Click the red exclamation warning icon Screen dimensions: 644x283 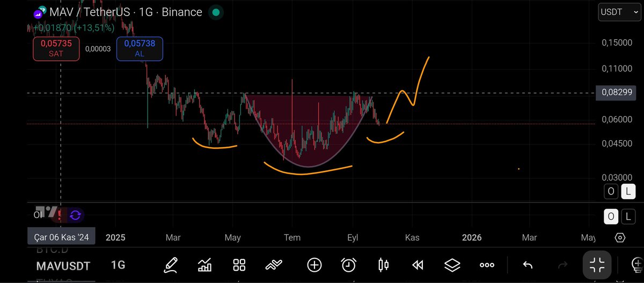point(58,215)
